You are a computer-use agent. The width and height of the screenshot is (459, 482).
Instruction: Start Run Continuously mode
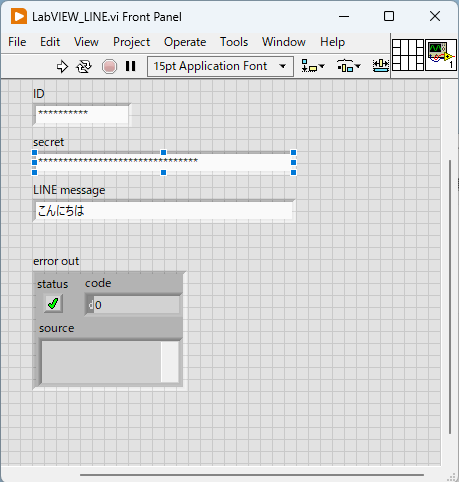[84, 67]
